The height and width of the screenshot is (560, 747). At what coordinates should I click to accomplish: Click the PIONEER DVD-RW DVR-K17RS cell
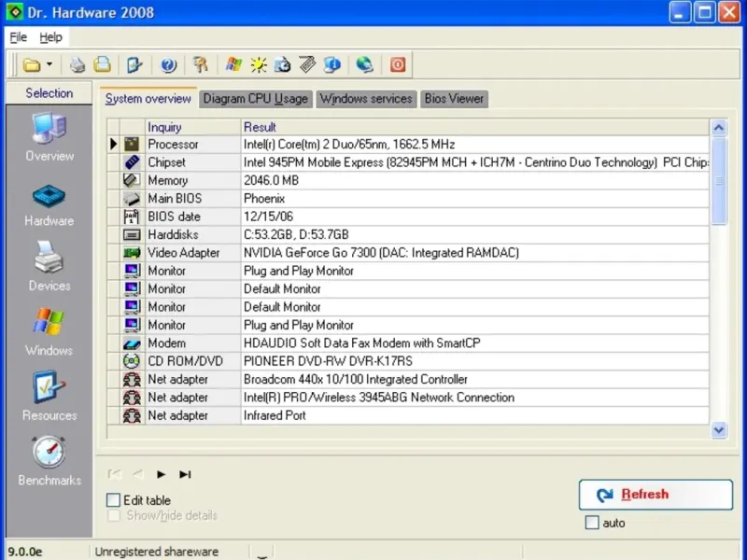(x=475, y=361)
